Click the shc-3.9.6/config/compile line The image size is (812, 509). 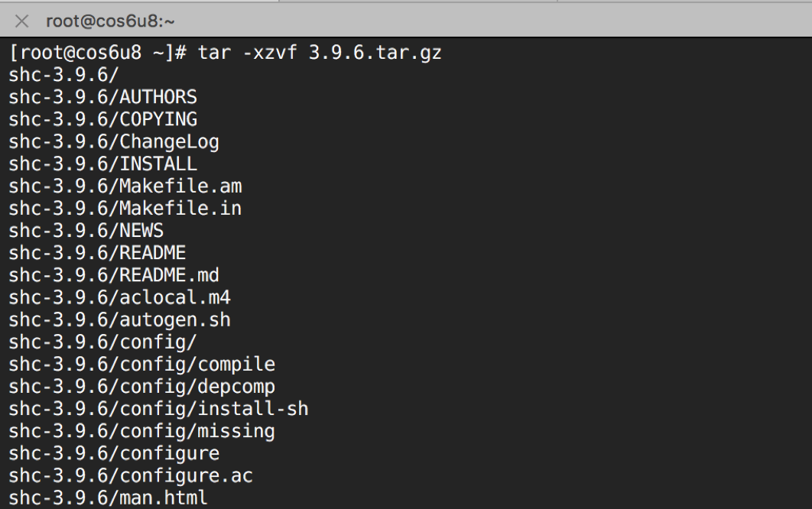tap(142, 365)
